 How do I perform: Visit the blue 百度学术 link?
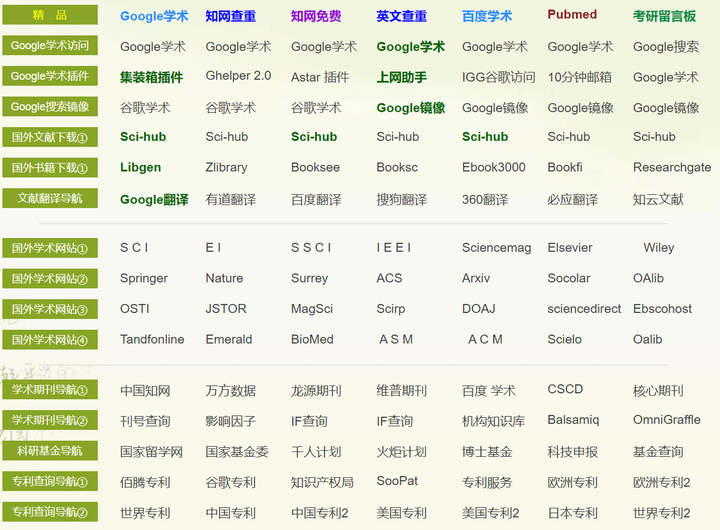point(487,16)
